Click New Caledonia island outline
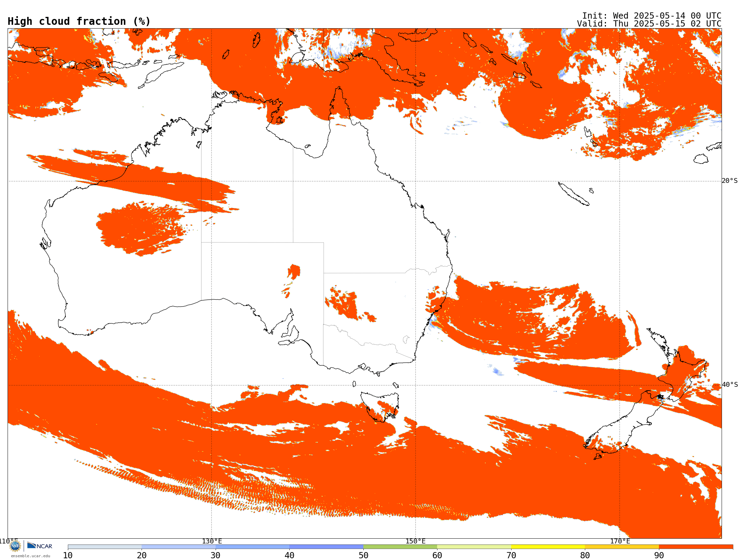Viewport: 744px width, 560px height. tap(573, 194)
